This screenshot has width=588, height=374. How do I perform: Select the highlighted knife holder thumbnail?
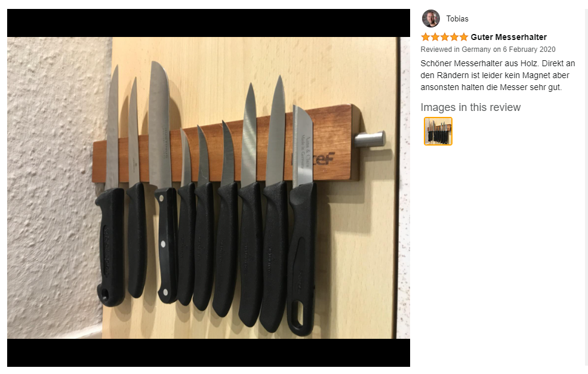pyautogui.click(x=438, y=131)
